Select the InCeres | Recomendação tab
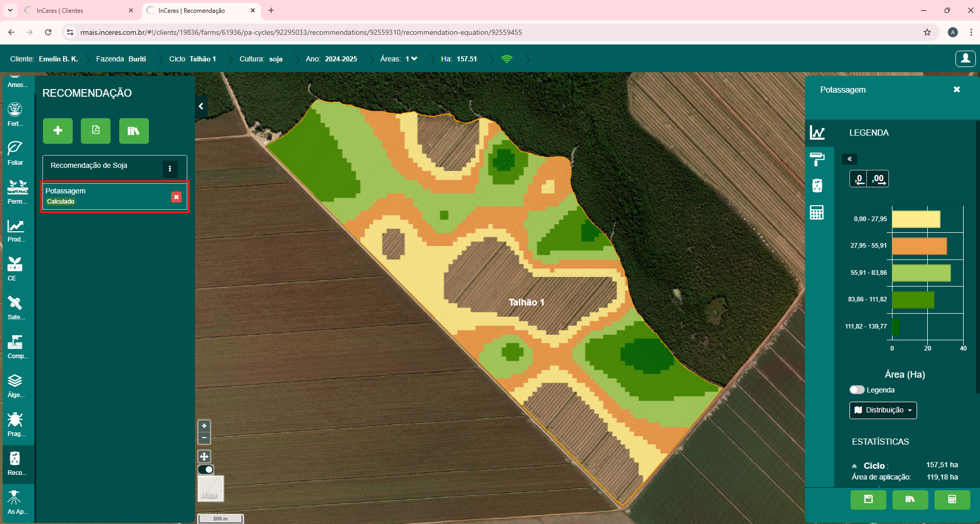The height and width of the screenshot is (524, 980). pyautogui.click(x=201, y=10)
